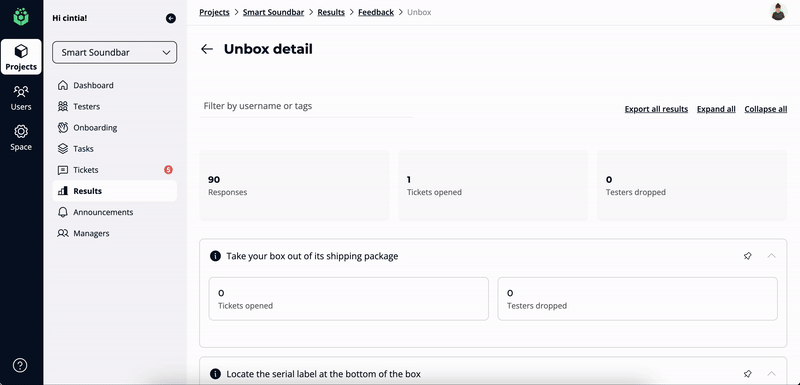The width and height of the screenshot is (800, 385).
Task: Click info icon beside Locate the serial label
Action: click(215, 374)
